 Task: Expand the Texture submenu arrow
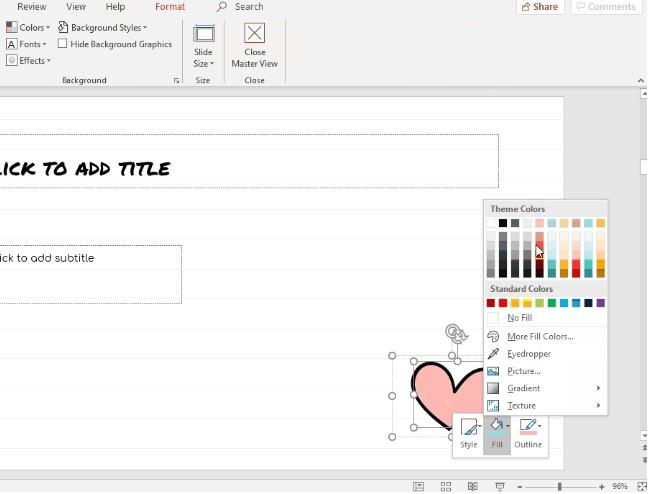pyautogui.click(x=598, y=406)
